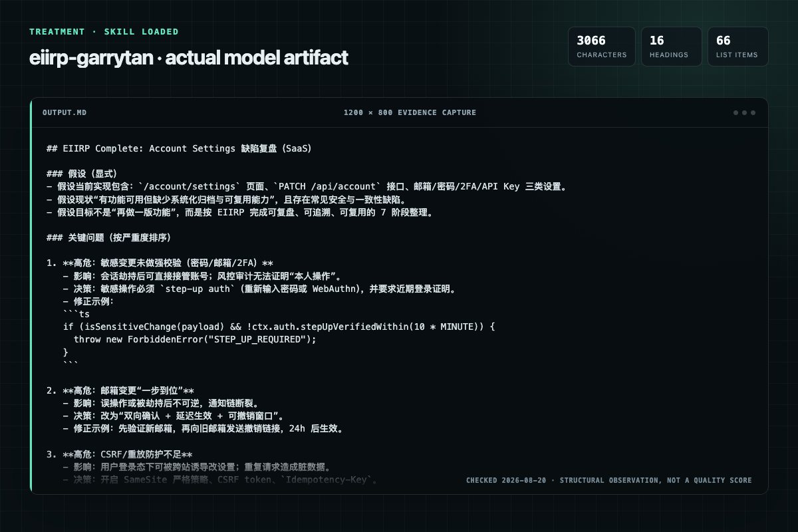Click the 16 Headings stat card

672,47
